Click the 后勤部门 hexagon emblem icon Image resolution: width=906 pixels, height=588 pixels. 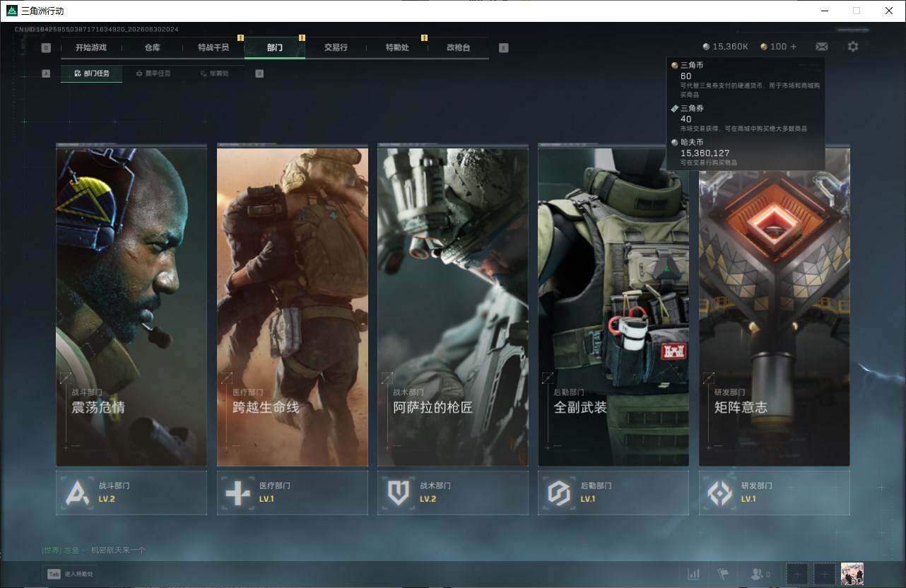click(560, 493)
